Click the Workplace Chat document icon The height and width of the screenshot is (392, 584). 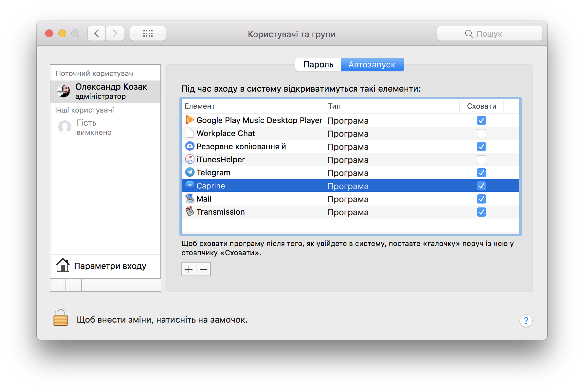click(x=189, y=133)
